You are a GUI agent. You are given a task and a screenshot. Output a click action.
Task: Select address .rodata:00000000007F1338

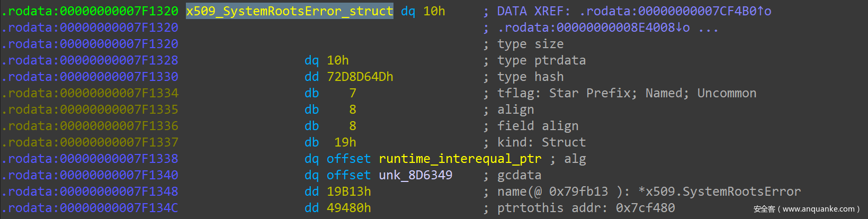[x=90, y=159]
